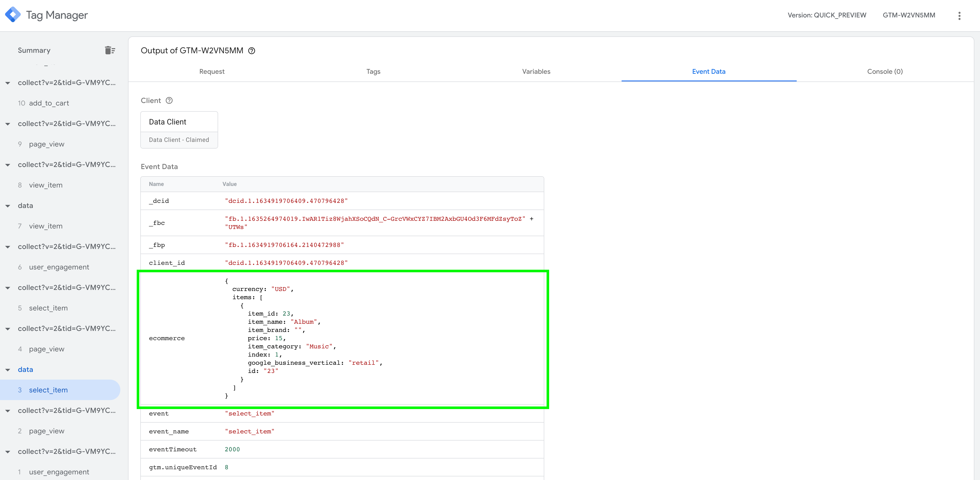Switch to the Variables tab
This screenshot has width=980, height=480.
pos(536,71)
